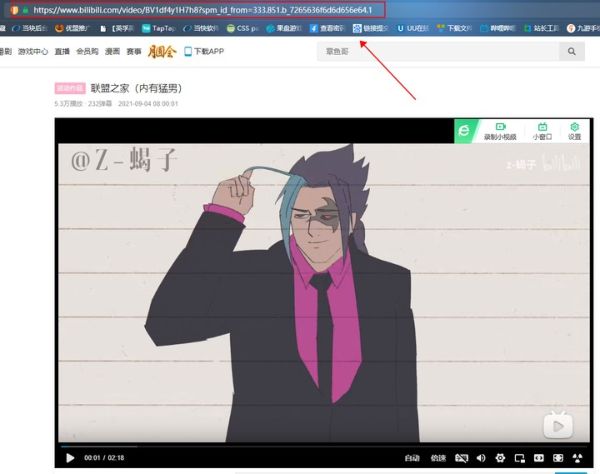Open the 优盟推广 bookmark
600x474 pixels.
[x=72, y=28]
